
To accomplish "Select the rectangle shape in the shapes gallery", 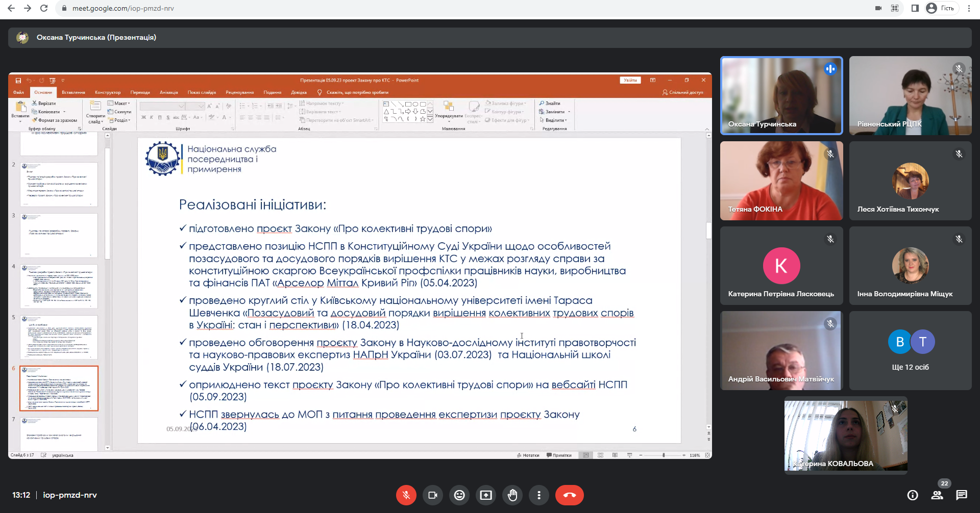I will pyautogui.click(x=408, y=104).
